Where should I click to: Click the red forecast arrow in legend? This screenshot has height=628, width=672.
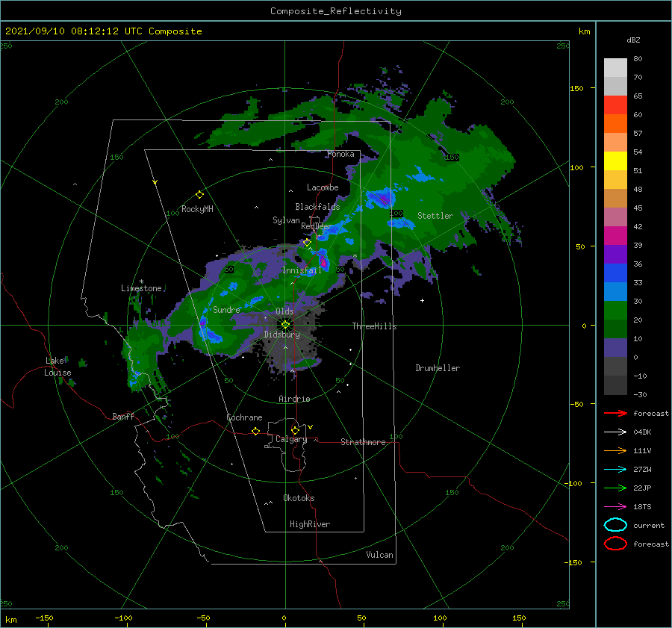(615, 413)
